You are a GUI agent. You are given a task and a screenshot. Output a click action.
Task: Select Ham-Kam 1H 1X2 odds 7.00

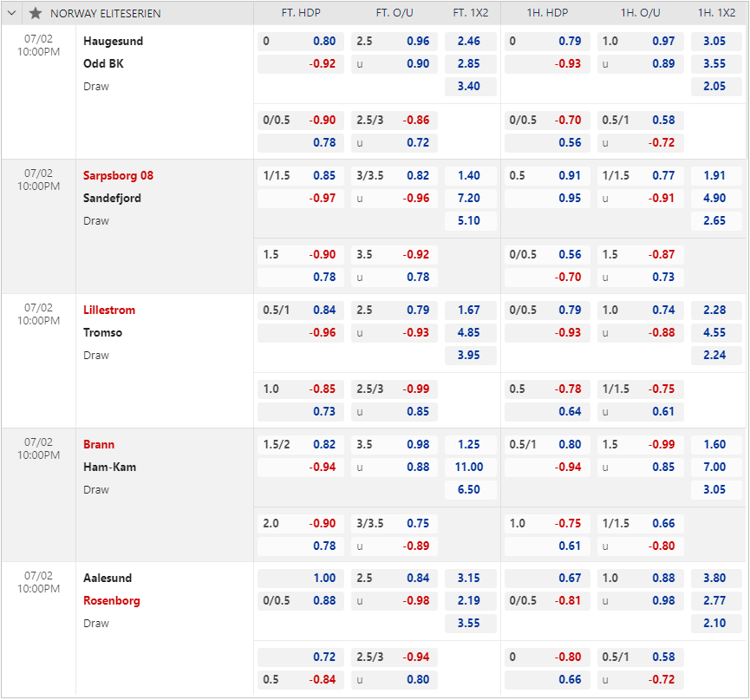tap(716, 467)
